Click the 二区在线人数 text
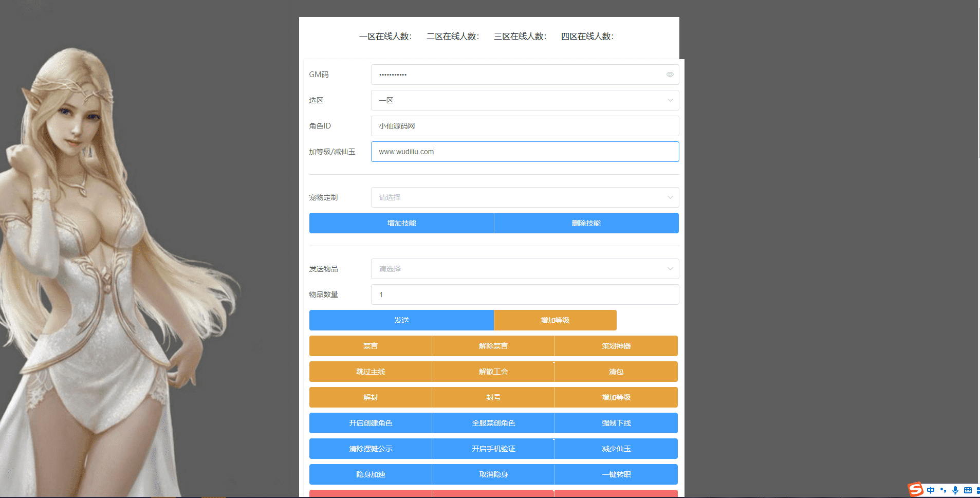This screenshot has width=980, height=498. (453, 36)
